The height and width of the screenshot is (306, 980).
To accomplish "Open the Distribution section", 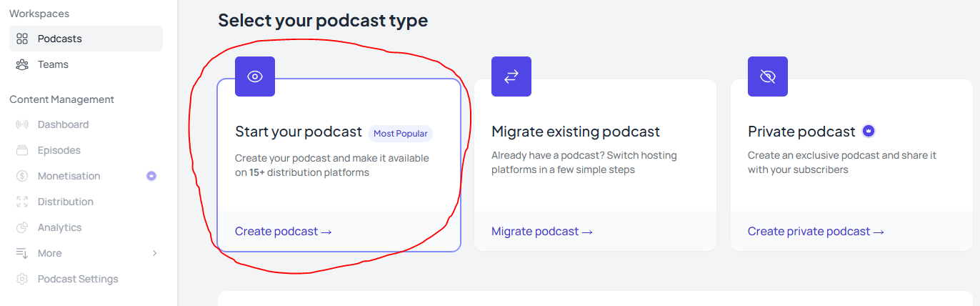I will [86, 202].
